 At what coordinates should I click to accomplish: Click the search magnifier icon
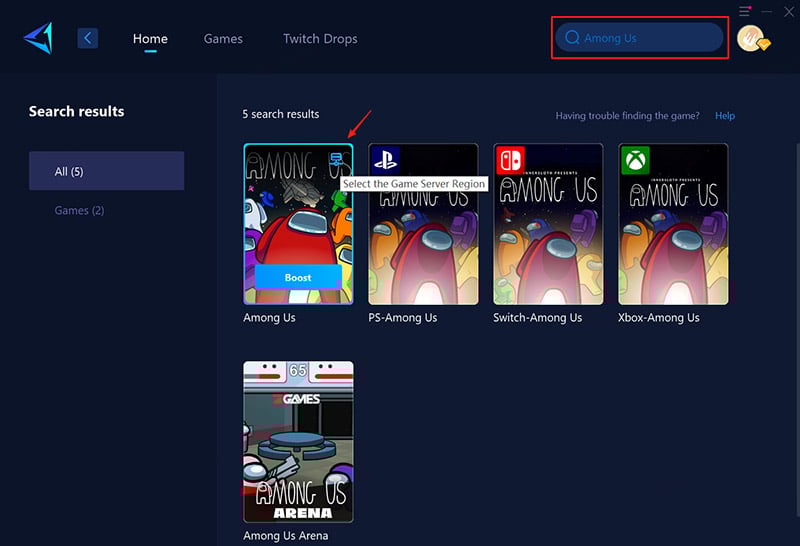572,38
